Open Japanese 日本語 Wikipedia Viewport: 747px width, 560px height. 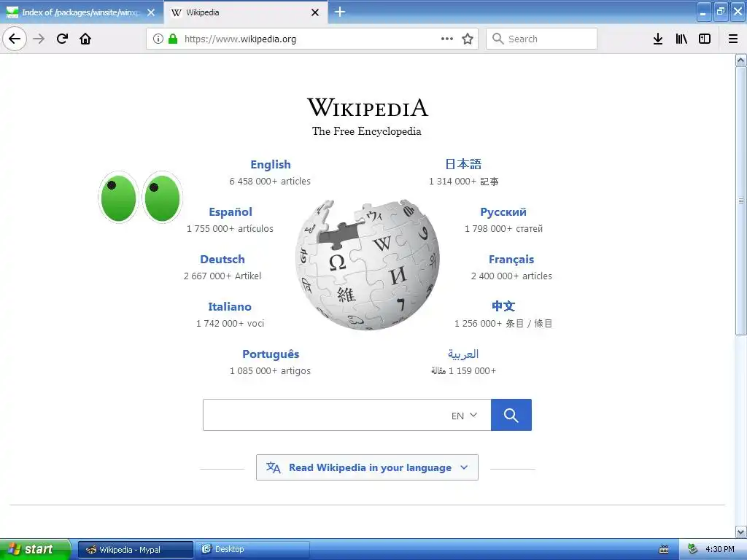tap(463, 164)
